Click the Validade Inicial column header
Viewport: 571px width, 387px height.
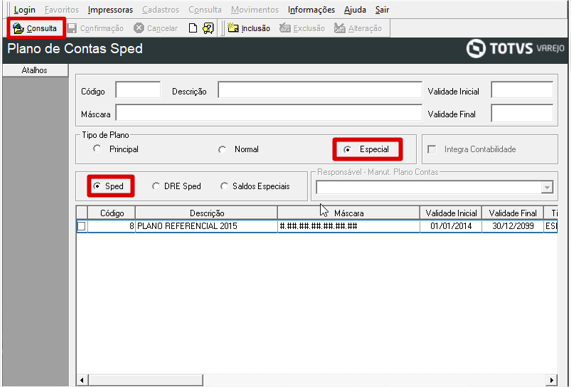[x=451, y=213]
